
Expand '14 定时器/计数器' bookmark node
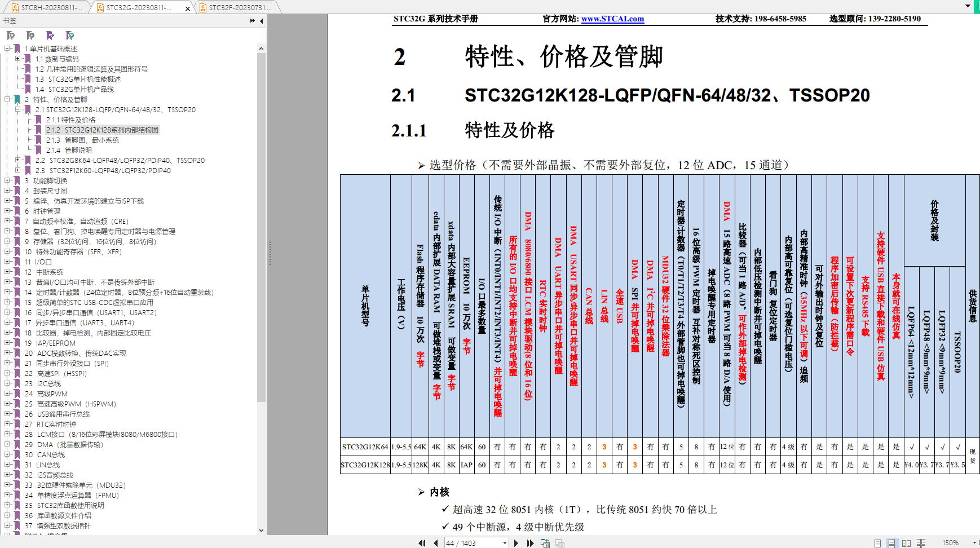(7, 292)
